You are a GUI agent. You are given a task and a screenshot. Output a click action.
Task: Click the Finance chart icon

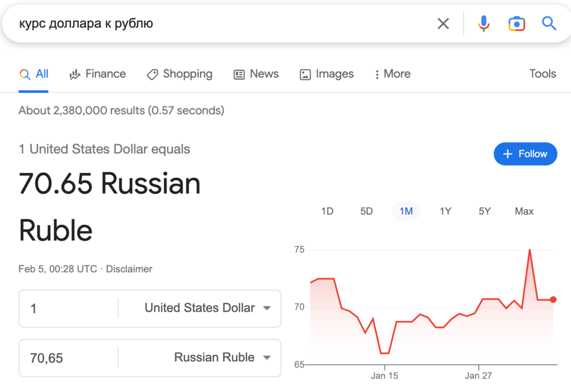75,74
